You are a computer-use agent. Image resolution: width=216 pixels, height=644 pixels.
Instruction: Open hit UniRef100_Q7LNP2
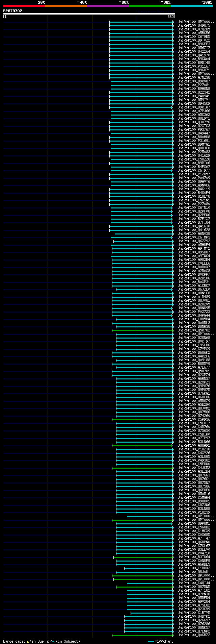[x=194, y=631]
